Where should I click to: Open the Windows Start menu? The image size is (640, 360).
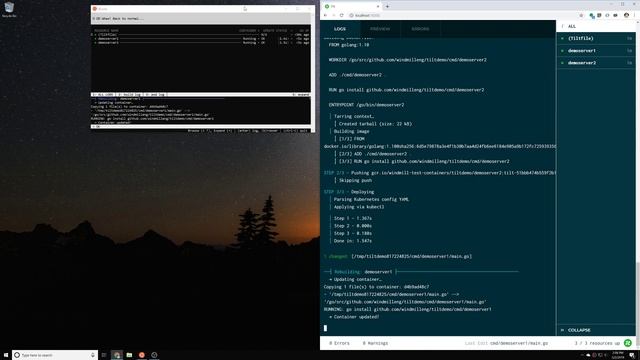point(6,355)
